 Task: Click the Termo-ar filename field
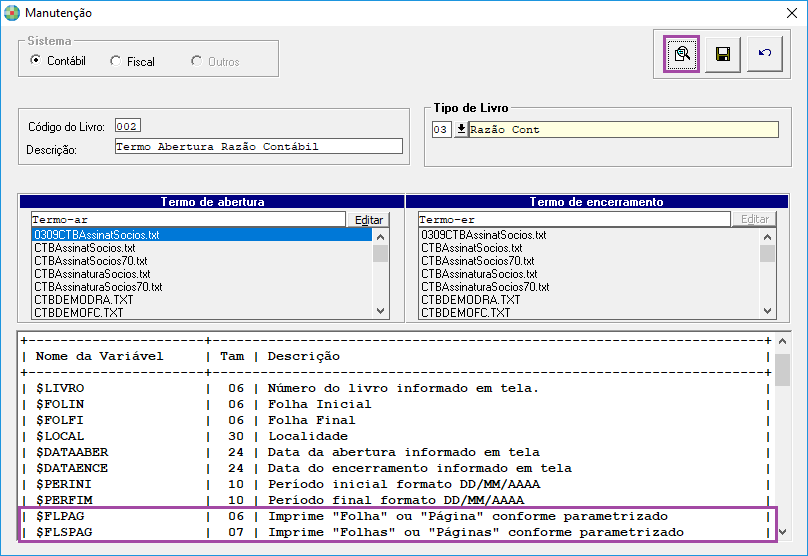(188, 220)
